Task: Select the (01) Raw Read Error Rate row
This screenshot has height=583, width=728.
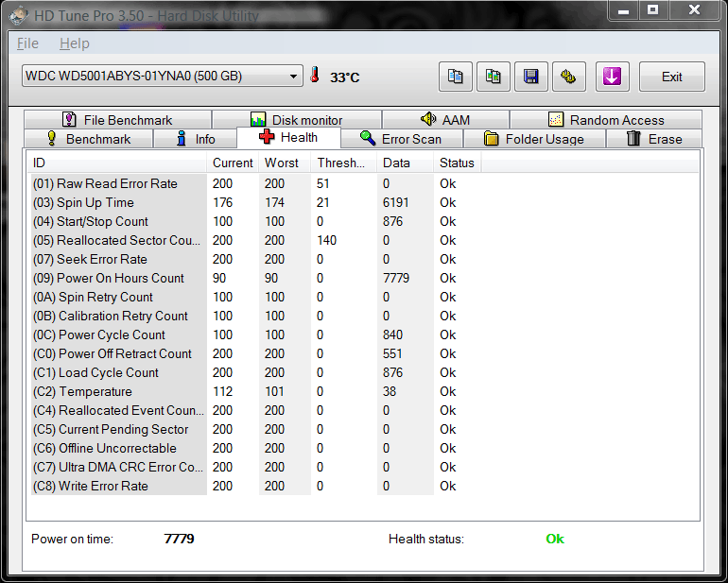Action: coord(256,184)
